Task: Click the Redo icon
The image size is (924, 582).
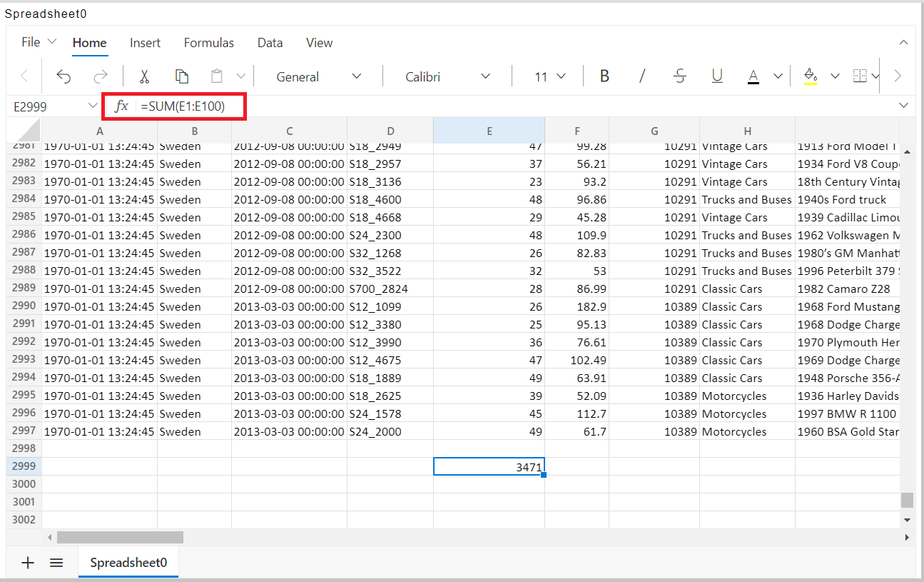Action: coord(101,76)
